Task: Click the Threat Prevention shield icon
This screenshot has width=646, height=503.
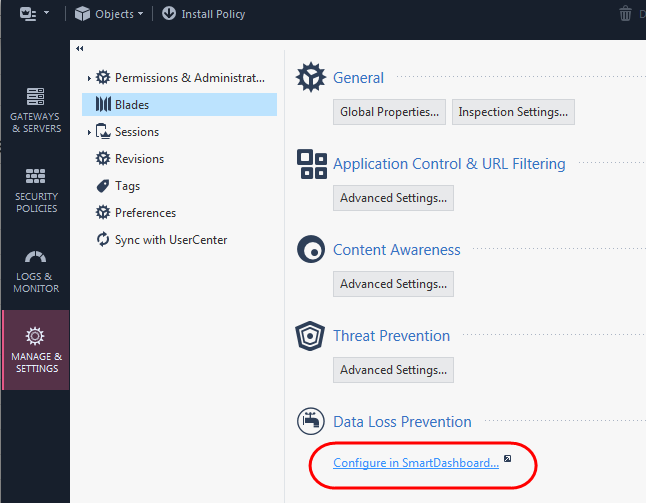Action: click(x=310, y=336)
